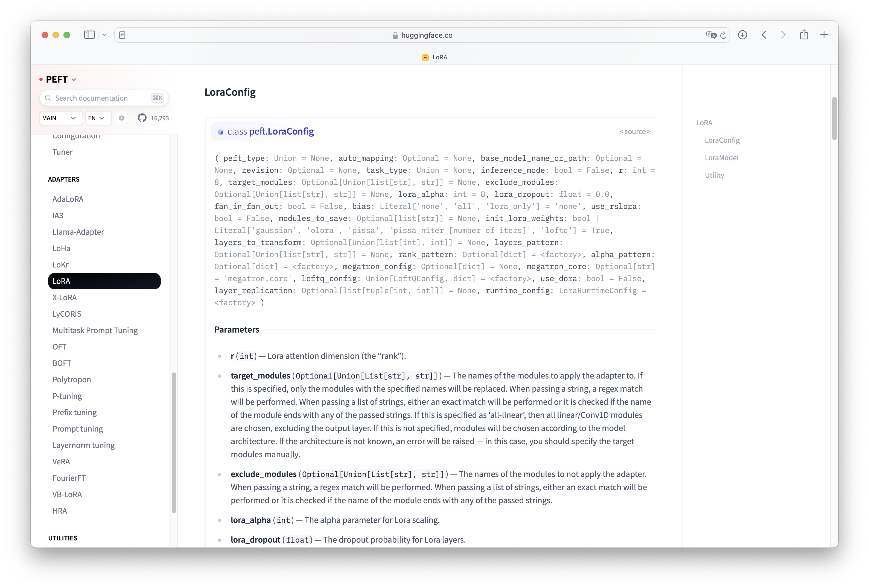Jump to Utility in page outline
This screenshot has height=588, width=869.
point(714,175)
